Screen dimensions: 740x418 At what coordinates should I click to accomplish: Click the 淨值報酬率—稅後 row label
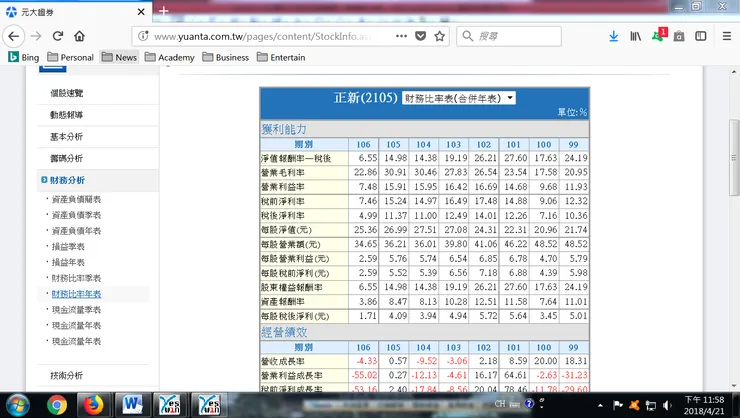point(296,159)
